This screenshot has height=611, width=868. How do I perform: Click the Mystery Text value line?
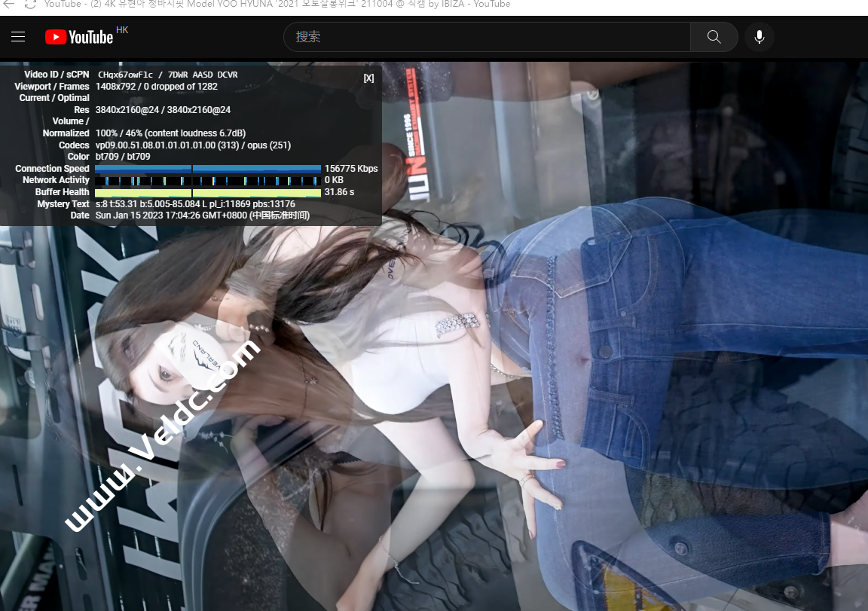pos(195,204)
